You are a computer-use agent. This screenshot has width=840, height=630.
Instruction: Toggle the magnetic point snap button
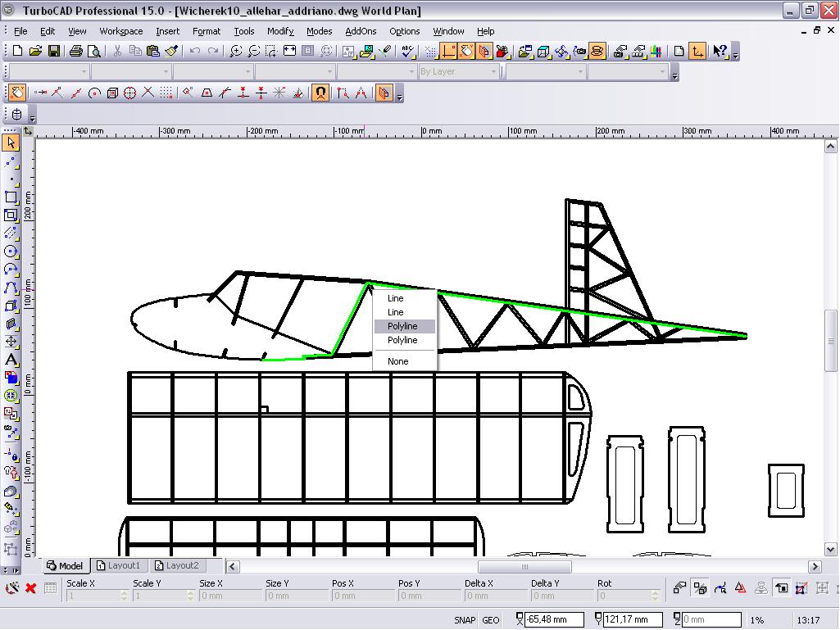pyautogui.click(x=320, y=93)
